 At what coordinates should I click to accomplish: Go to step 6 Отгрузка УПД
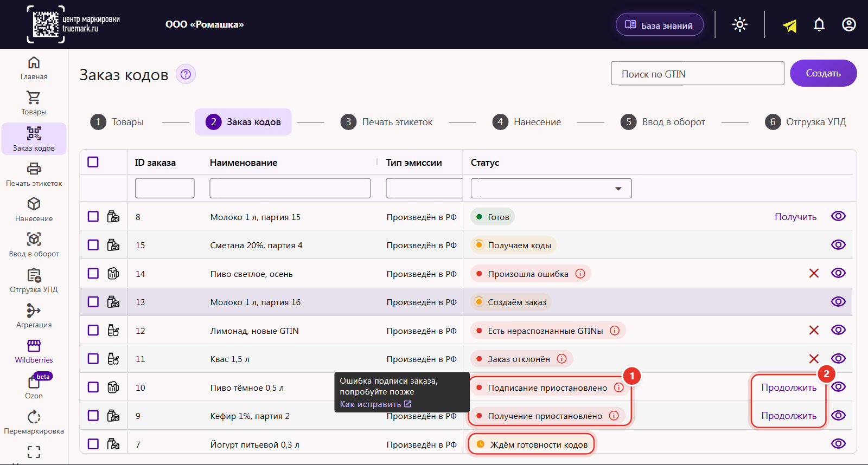pos(806,122)
